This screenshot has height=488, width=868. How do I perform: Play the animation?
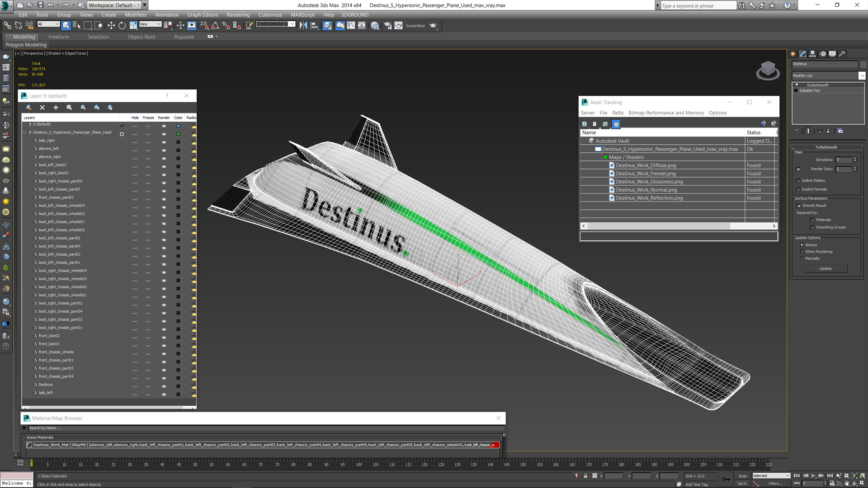click(813, 476)
